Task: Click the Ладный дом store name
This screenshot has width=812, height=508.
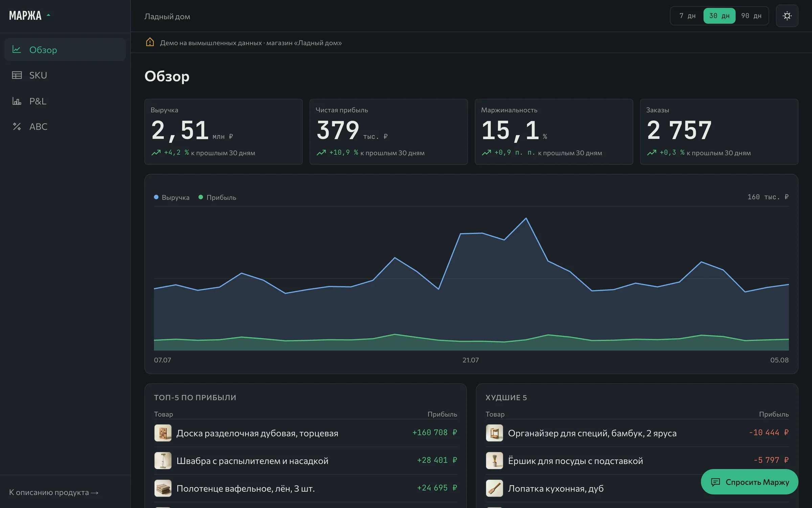Action: click(x=167, y=16)
